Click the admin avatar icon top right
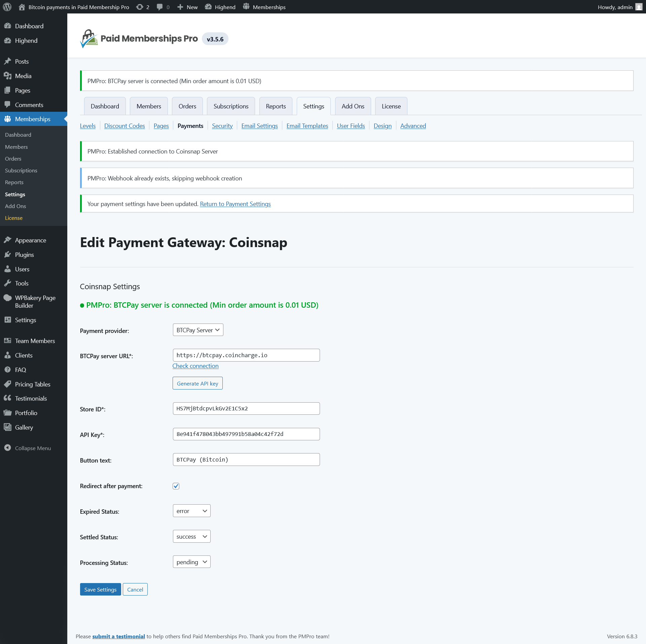The width and height of the screenshot is (646, 644). (x=639, y=7)
